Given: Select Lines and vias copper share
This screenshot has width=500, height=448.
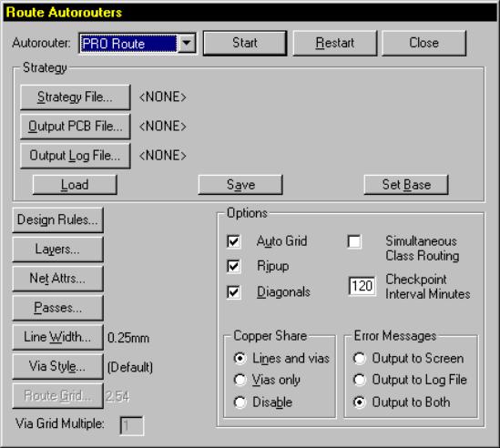Looking at the screenshot, I should coord(240,359).
